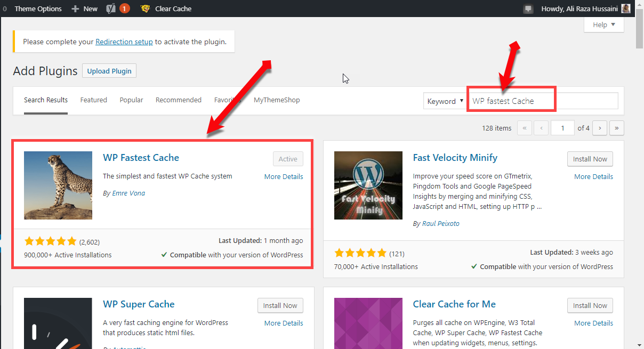Screen dimensions: 644x349
Task: Click the plugin search input field
Action: click(x=542, y=101)
